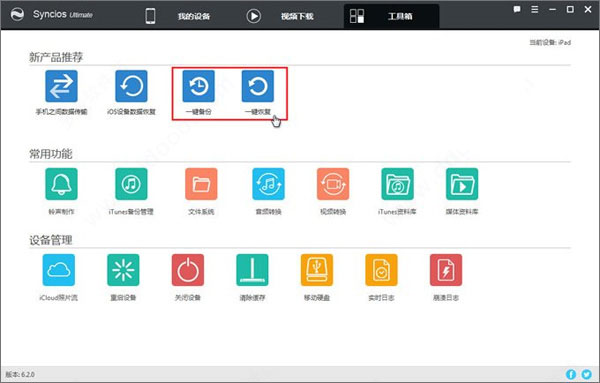Switch to the My Device tab
Image resolution: width=600 pixels, height=383 pixels.
tap(177, 16)
